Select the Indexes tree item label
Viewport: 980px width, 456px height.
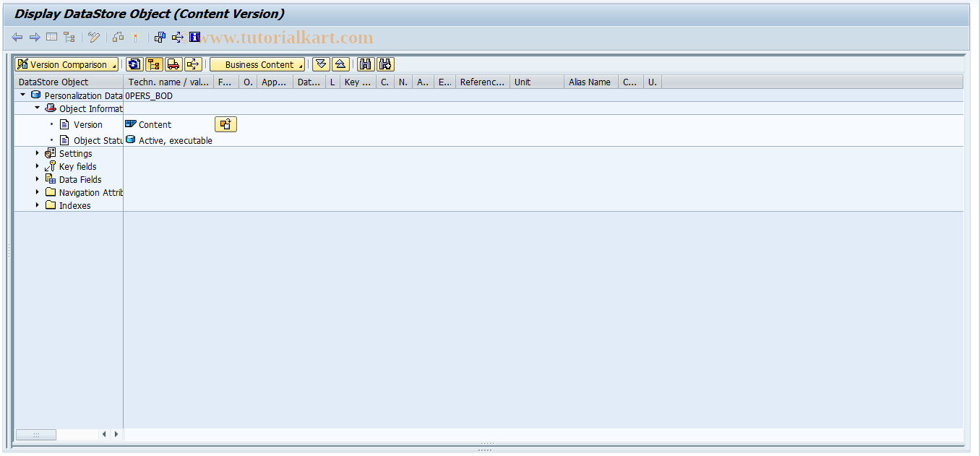[x=74, y=205]
